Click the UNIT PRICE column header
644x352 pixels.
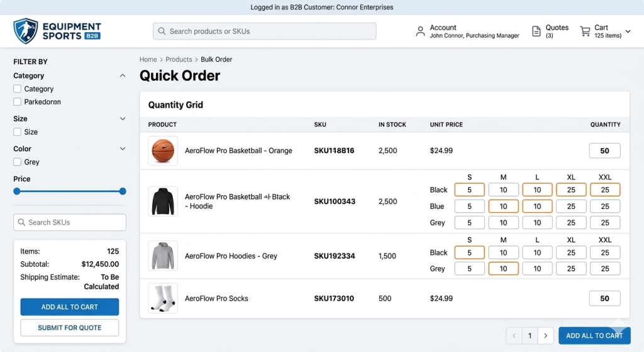point(446,125)
